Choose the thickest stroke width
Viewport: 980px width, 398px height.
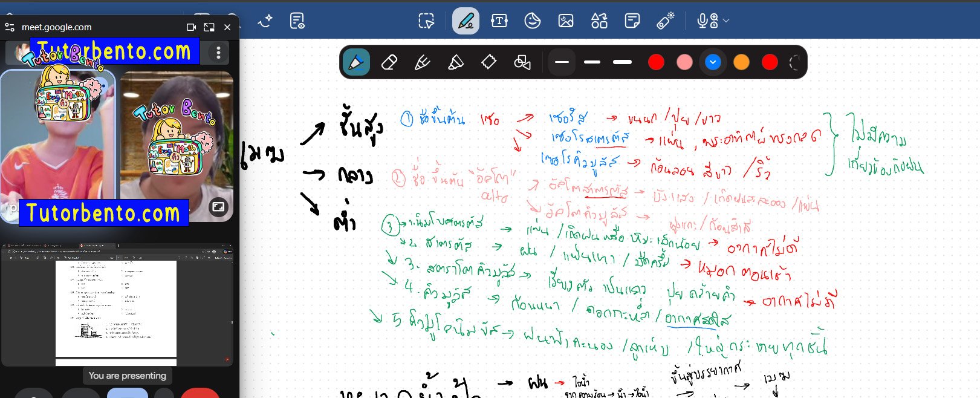(x=622, y=62)
